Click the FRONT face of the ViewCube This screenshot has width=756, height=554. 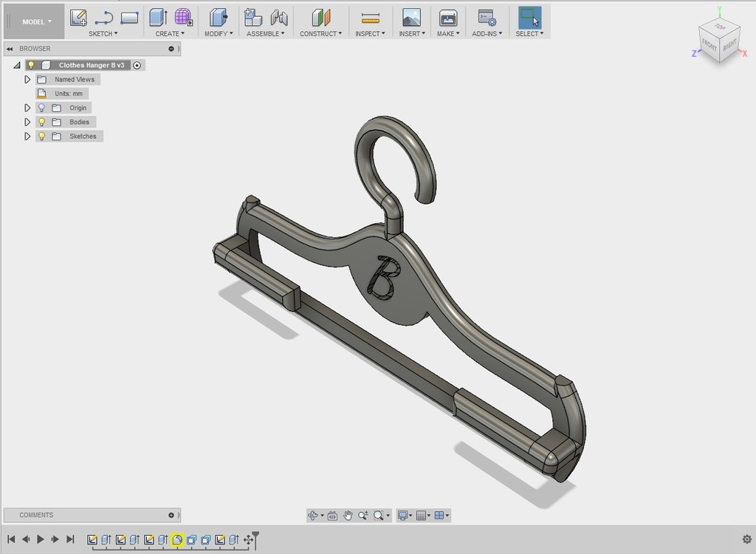click(x=709, y=46)
